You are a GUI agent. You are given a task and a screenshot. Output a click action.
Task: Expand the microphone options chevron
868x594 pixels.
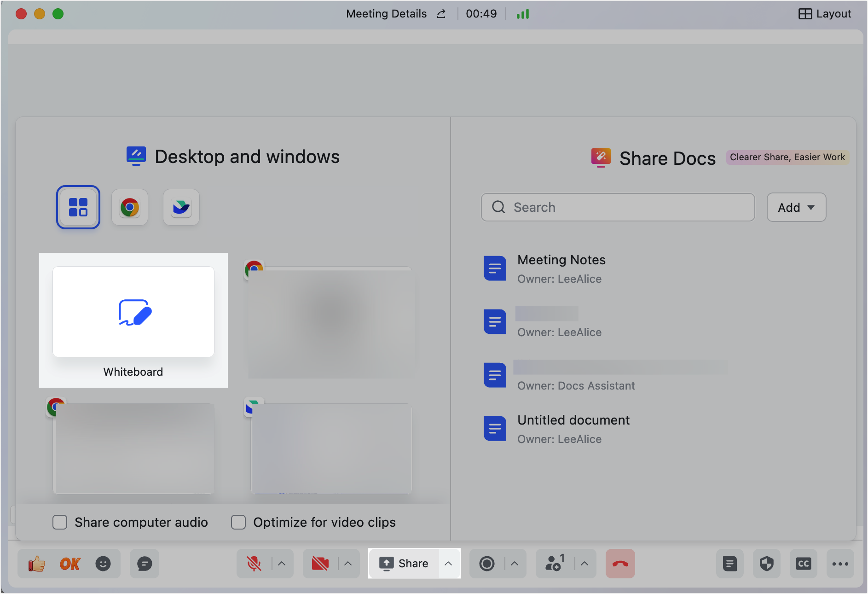coord(282,564)
